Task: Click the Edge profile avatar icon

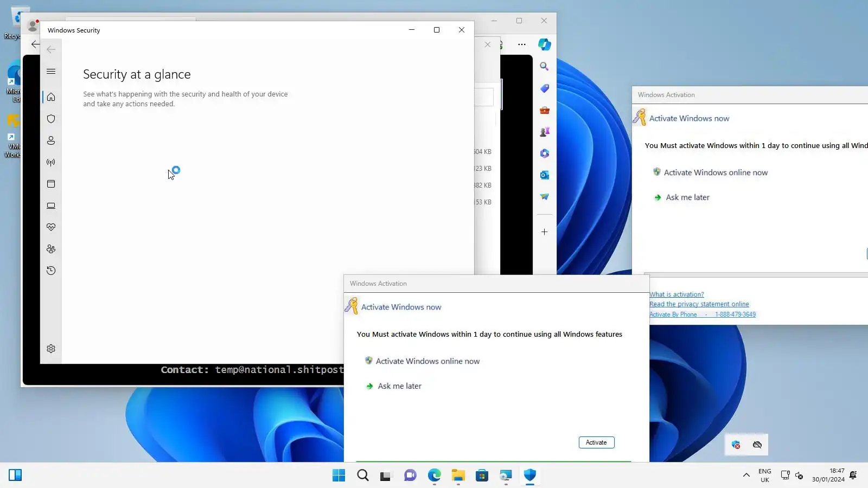Action: tap(33, 25)
